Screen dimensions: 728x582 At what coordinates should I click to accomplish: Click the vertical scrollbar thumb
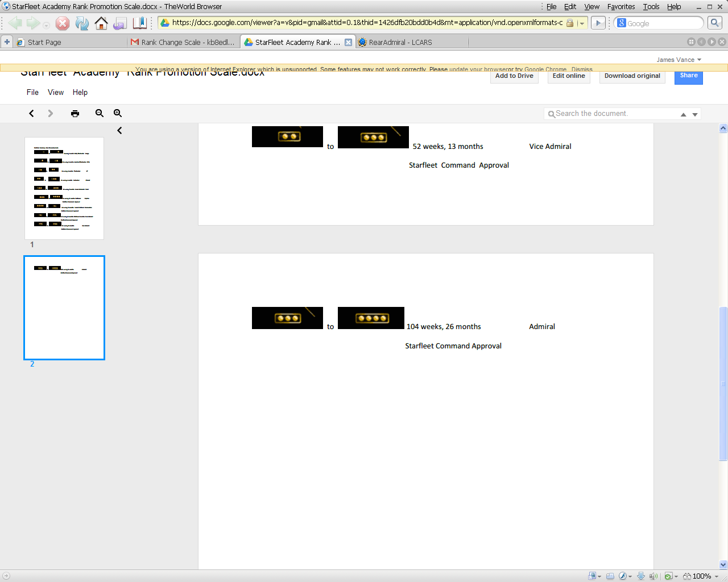tap(723, 384)
